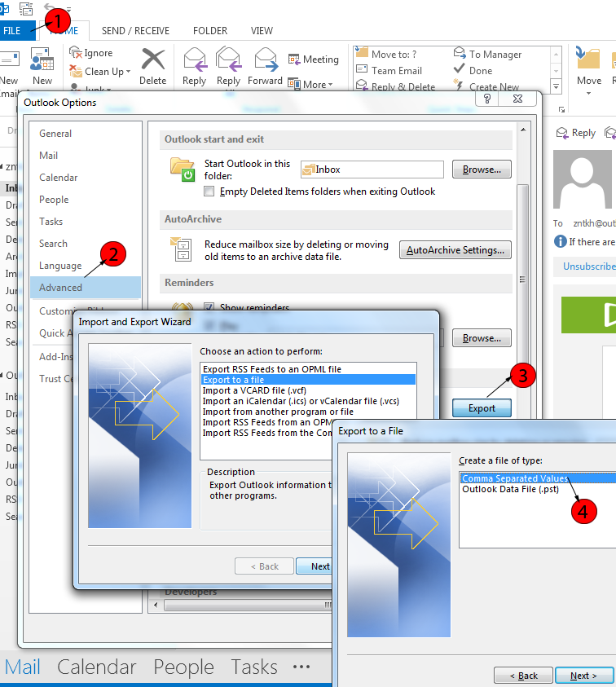Select the Done quick step

pyautogui.click(x=473, y=71)
